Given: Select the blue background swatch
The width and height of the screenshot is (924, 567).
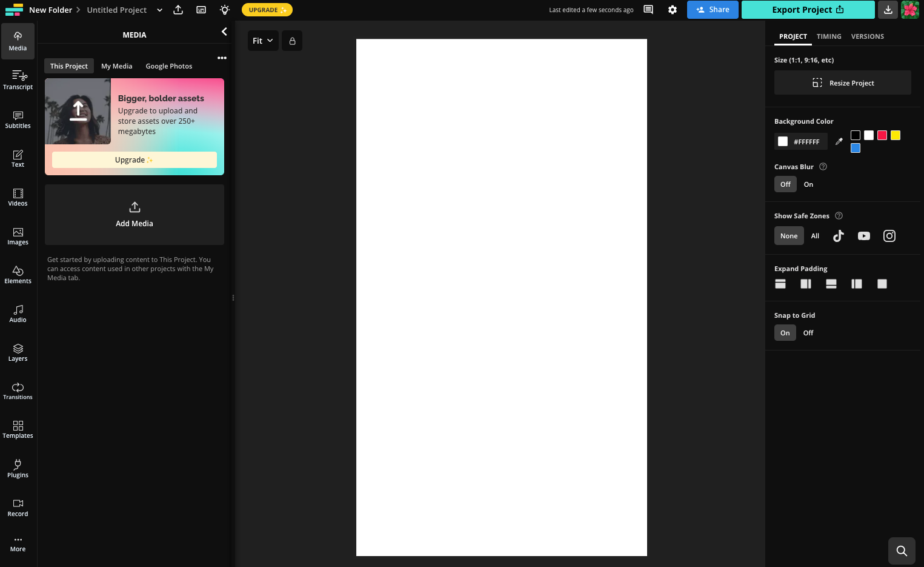Looking at the screenshot, I should click(x=856, y=148).
